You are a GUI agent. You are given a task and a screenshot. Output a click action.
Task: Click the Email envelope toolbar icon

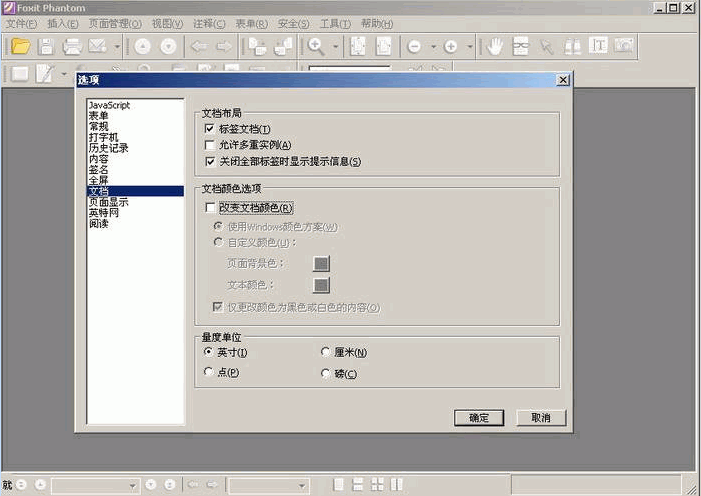pyautogui.click(x=98, y=46)
